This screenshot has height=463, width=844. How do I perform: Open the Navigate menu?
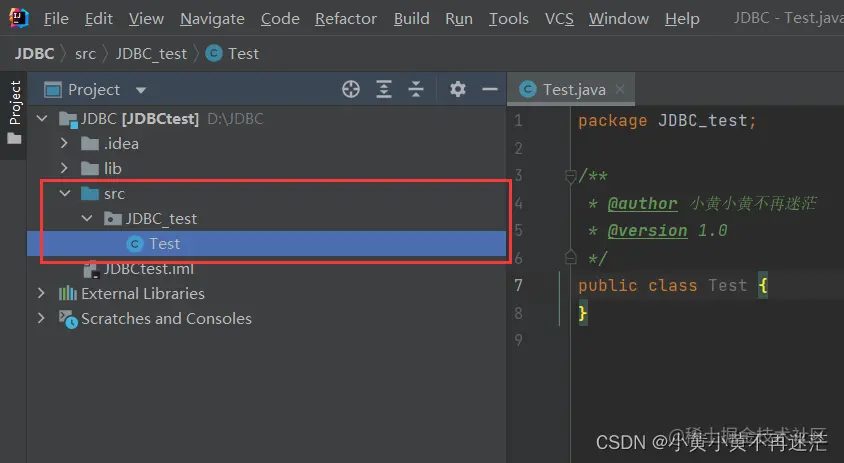coord(212,18)
